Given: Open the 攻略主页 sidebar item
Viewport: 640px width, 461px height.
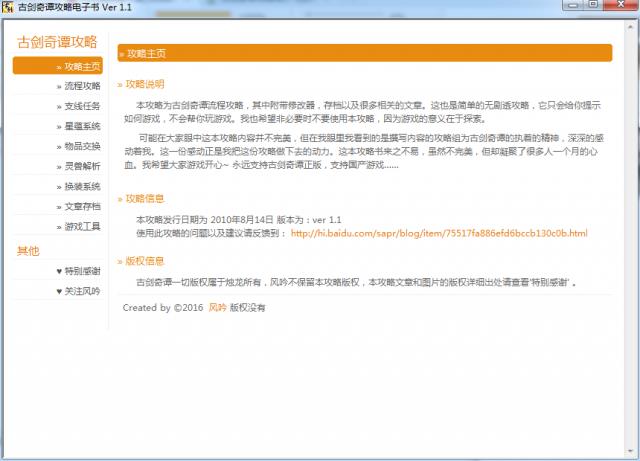Looking at the screenshot, I should tap(58, 66).
